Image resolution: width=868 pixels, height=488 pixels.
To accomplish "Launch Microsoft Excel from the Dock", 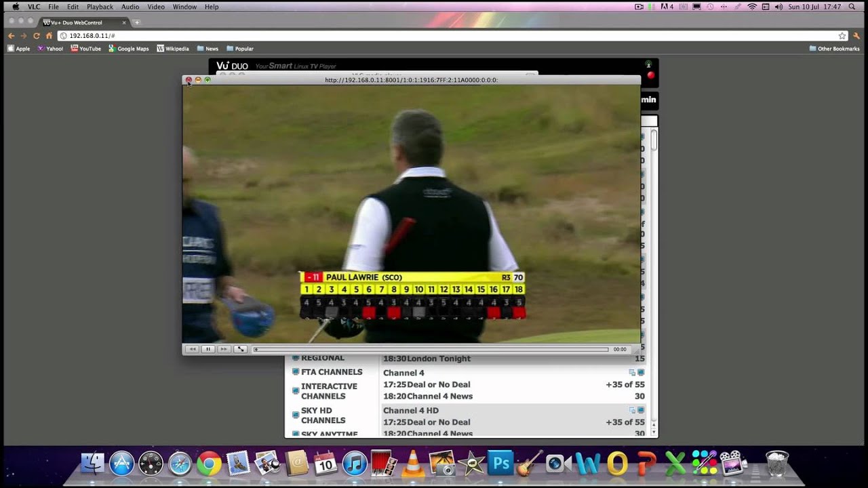I will 675,464.
